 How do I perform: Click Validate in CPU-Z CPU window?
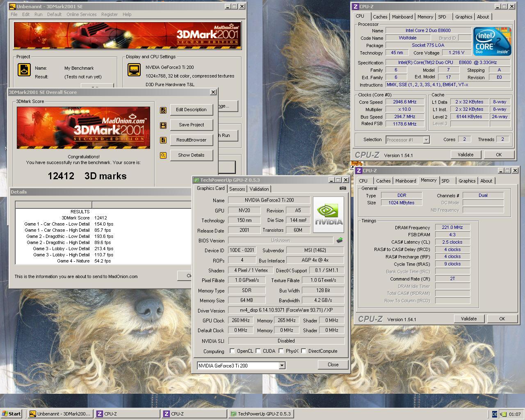coord(466,155)
